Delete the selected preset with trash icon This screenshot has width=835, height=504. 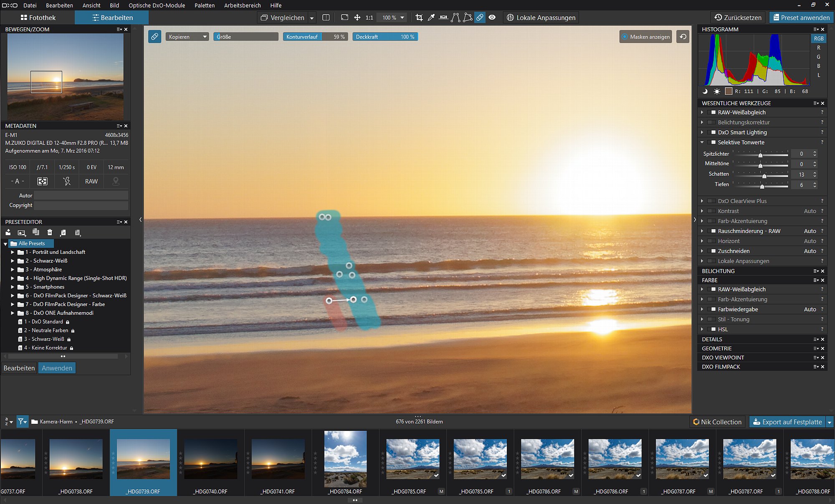coord(50,232)
